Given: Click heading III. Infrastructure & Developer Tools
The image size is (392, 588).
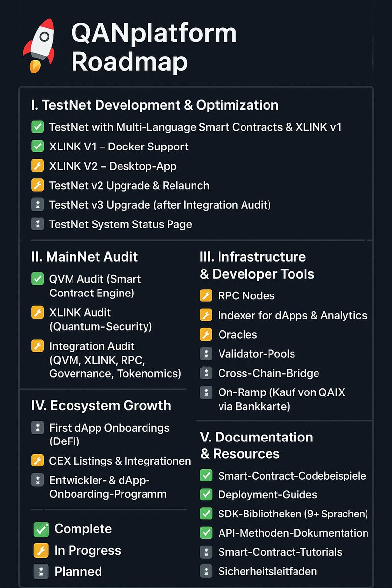Looking at the screenshot, I should click(257, 265).
